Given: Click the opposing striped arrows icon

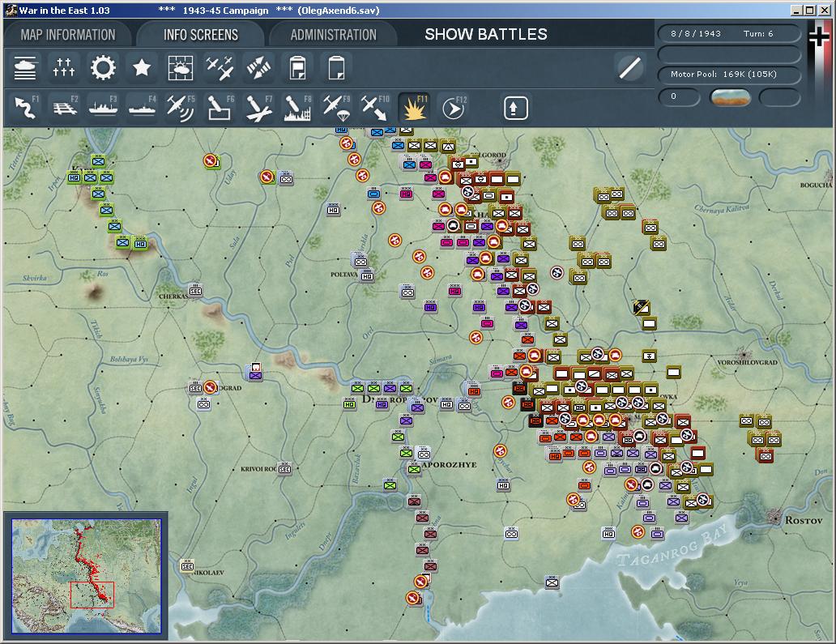Looking at the screenshot, I should (x=258, y=68).
